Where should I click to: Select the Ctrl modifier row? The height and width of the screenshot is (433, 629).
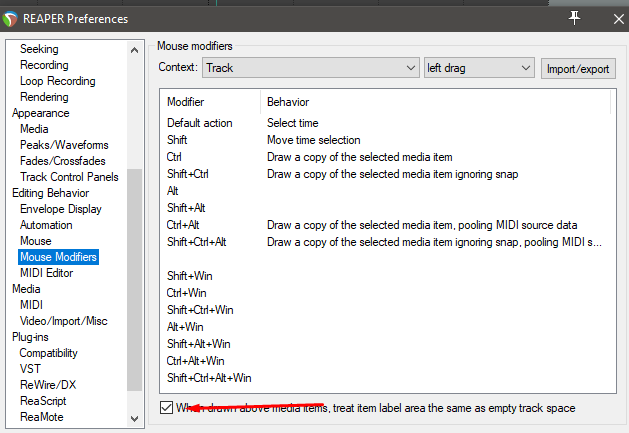[388, 157]
